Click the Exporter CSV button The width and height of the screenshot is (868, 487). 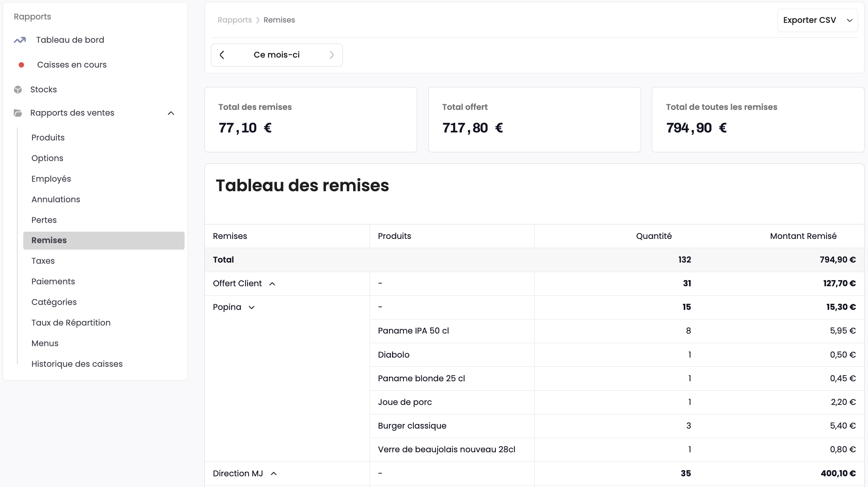point(809,20)
